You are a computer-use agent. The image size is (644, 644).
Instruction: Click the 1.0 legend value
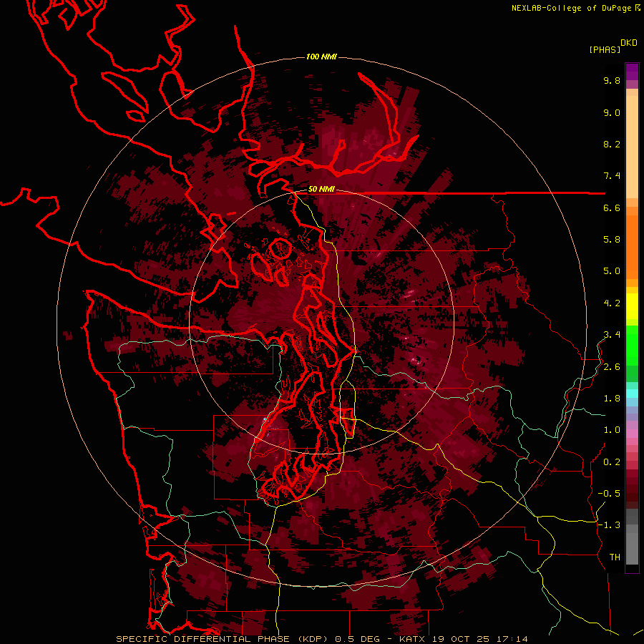pyautogui.click(x=612, y=430)
